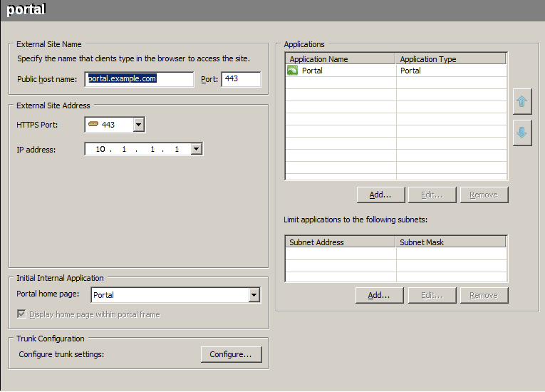Open trunk settings with Configure button
Image resolution: width=545 pixels, height=392 pixels.
231,354
